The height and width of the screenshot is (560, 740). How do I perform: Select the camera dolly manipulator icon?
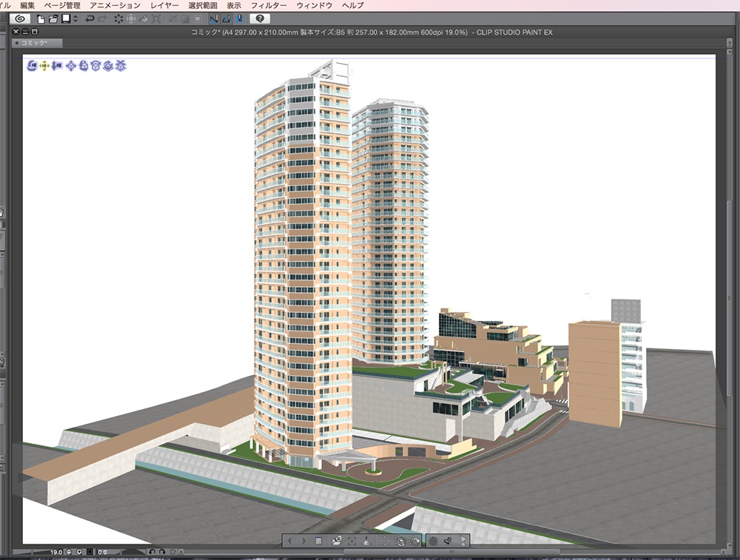[x=57, y=66]
